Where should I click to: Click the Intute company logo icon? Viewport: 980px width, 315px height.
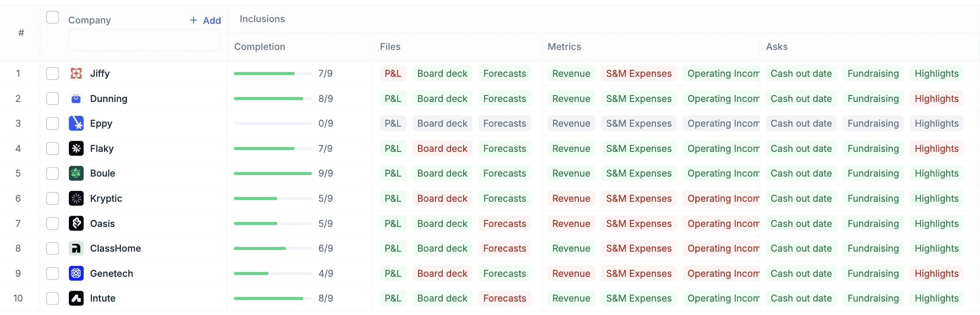[x=76, y=298]
